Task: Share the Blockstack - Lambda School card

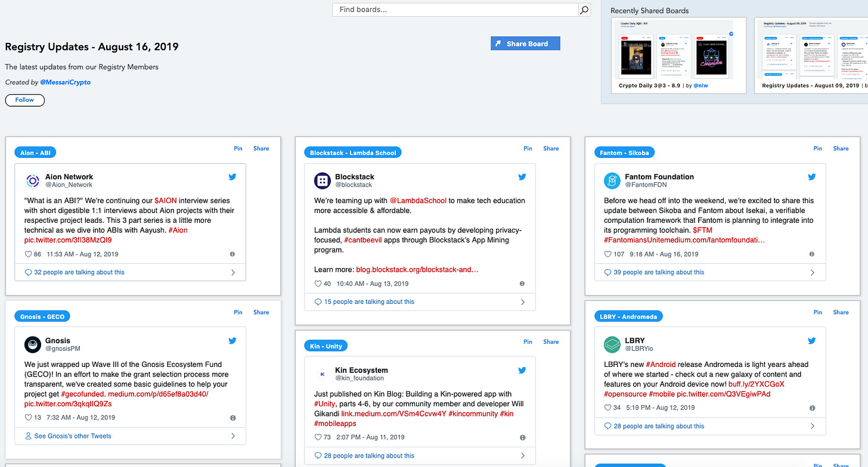Action: point(551,148)
